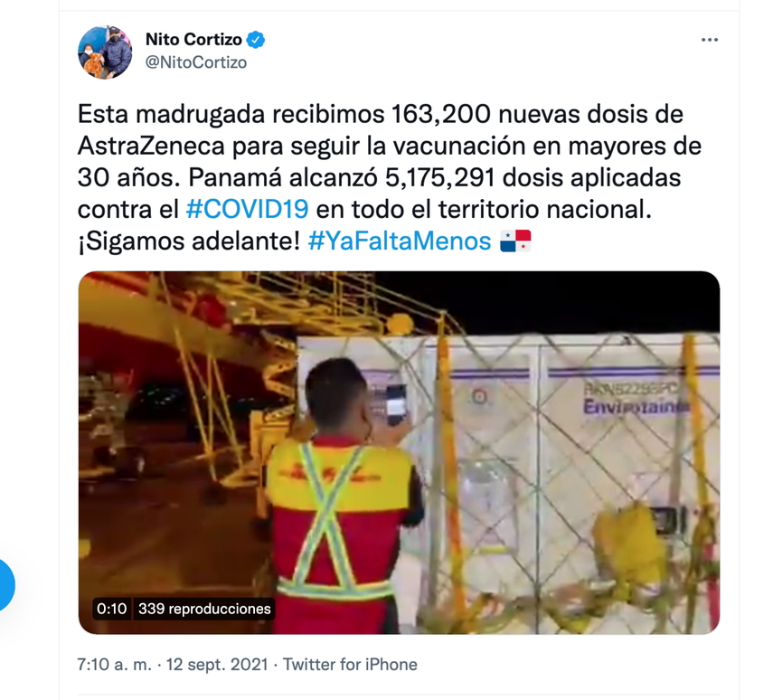The image size is (773, 700).
Task: Play the vaccine shipment video
Action: click(399, 452)
